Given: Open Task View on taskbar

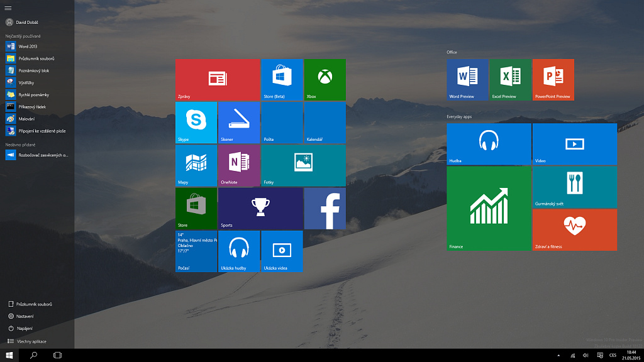Looking at the screenshot, I should pos(57,356).
